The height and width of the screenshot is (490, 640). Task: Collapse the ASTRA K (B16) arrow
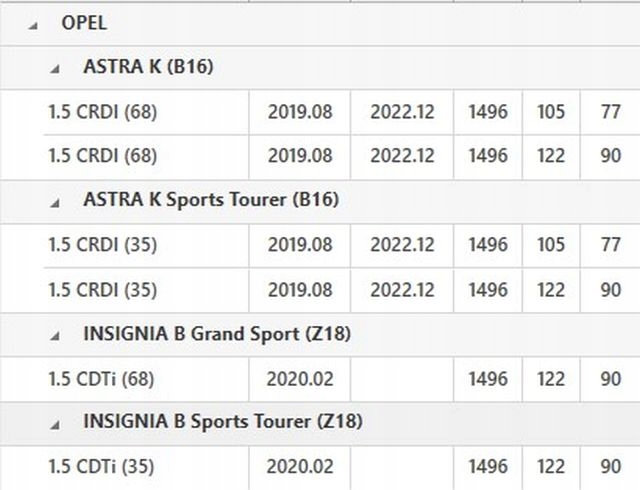[x=55, y=69]
